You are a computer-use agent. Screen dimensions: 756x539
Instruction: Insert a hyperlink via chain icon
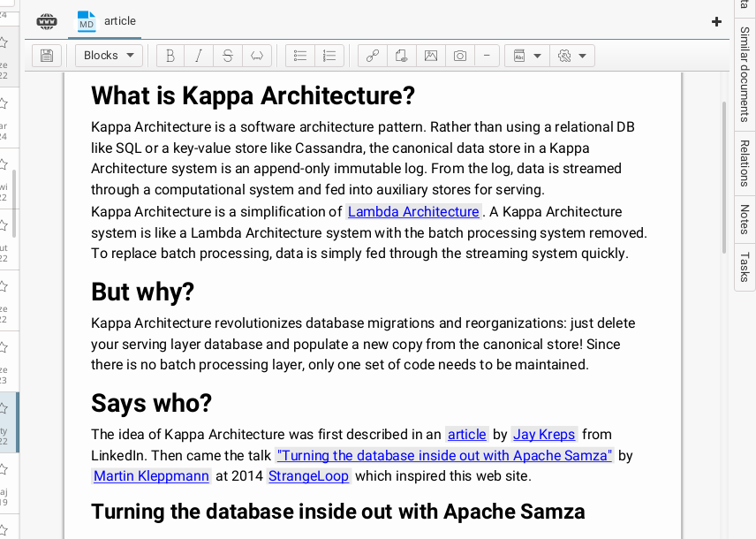coord(373,56)
